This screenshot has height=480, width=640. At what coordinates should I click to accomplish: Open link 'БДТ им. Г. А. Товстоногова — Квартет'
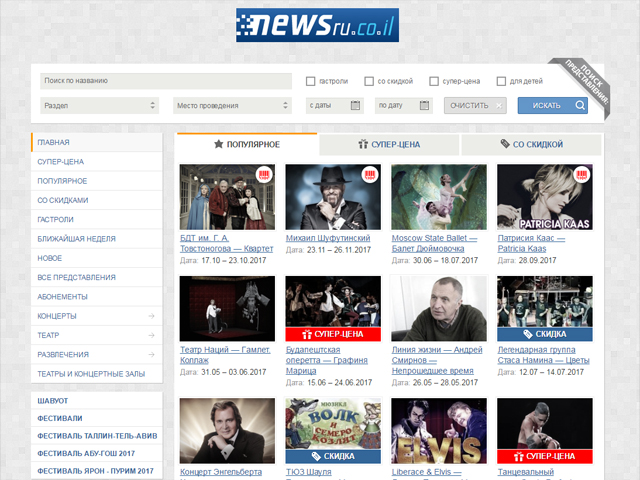[x=227, y=243]
